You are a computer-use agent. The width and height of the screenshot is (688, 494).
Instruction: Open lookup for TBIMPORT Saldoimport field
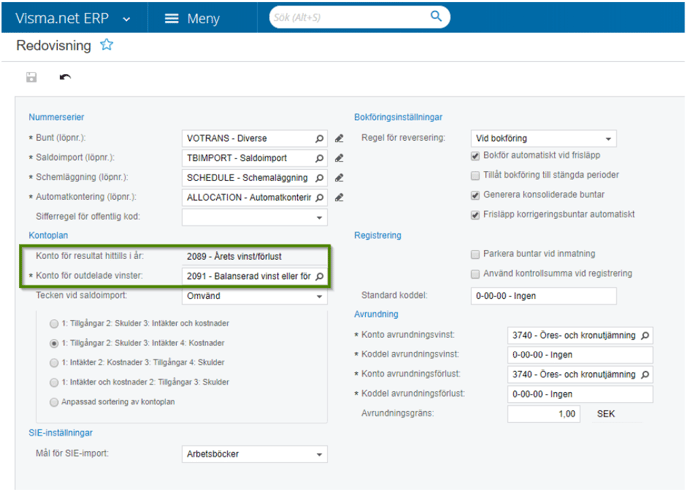[x=319, y=158]
